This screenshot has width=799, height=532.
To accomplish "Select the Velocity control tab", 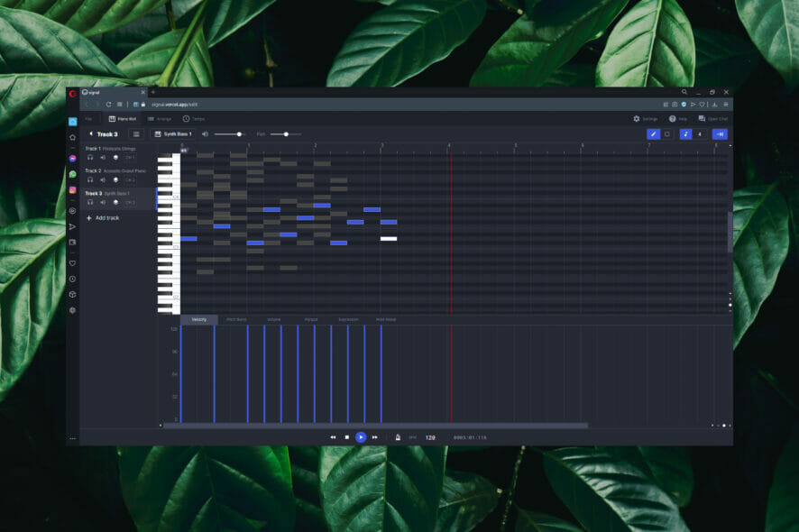I will [x=199, y=319].
